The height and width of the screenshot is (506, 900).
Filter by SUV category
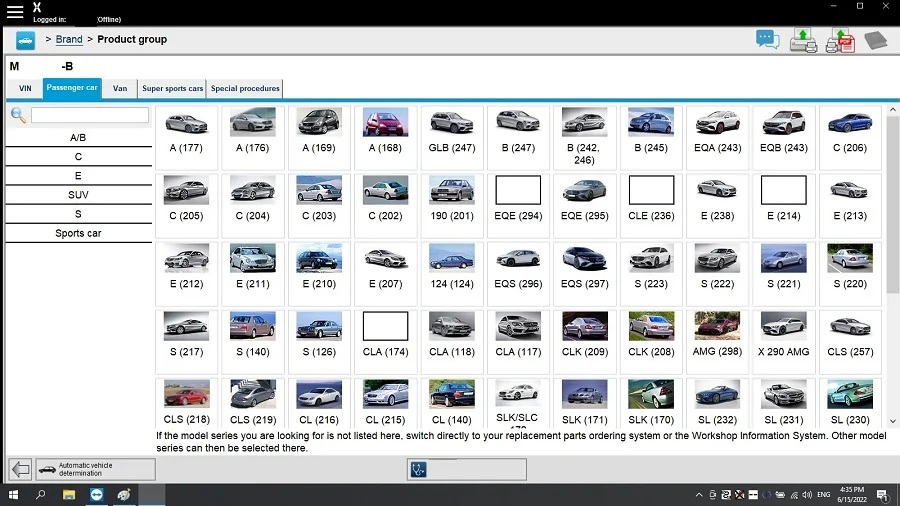tap(78, 195)
